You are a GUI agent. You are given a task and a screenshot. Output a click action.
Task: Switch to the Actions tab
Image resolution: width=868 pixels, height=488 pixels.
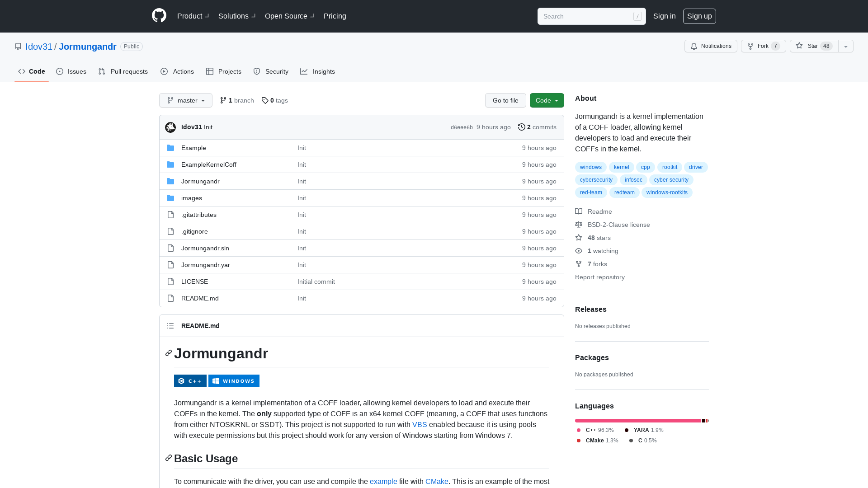(x=177, y=71)
